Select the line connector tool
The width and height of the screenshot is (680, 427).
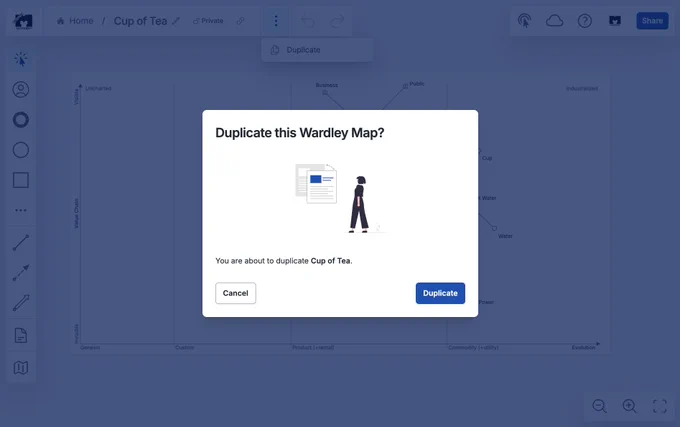[21, 243]
